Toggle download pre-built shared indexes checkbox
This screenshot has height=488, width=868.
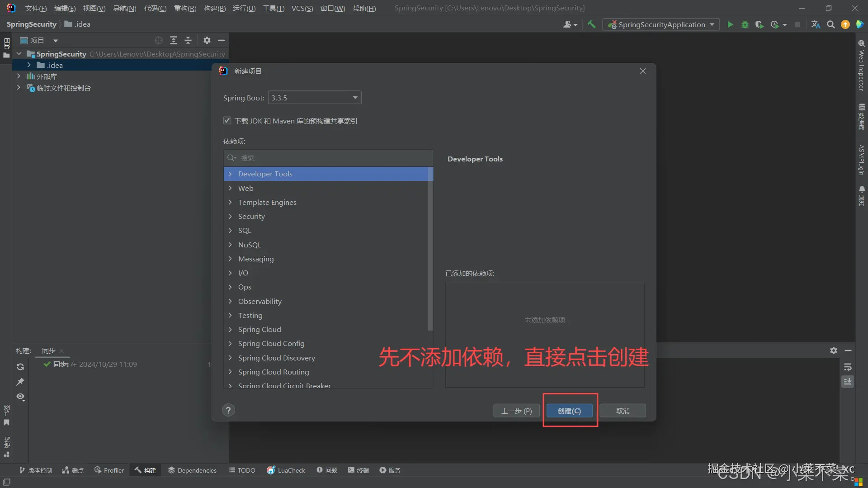click(x=227, y=121)
